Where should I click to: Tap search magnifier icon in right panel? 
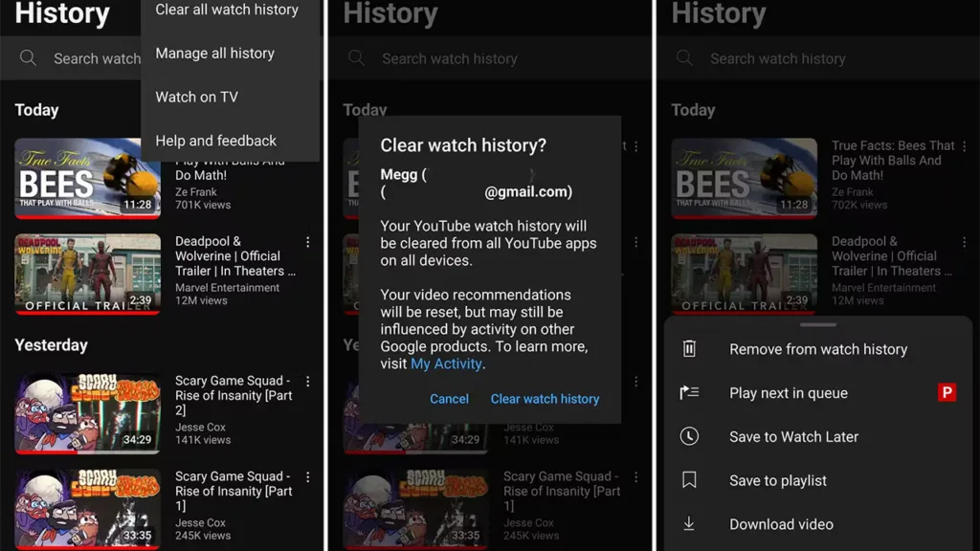[x=684, y=58]
